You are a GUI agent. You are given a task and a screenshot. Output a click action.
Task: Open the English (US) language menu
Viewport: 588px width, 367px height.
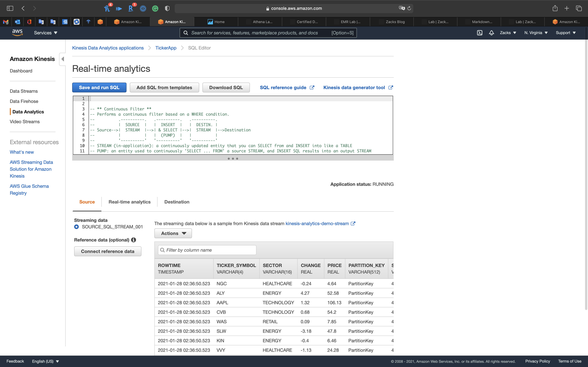tap(45, 361)
